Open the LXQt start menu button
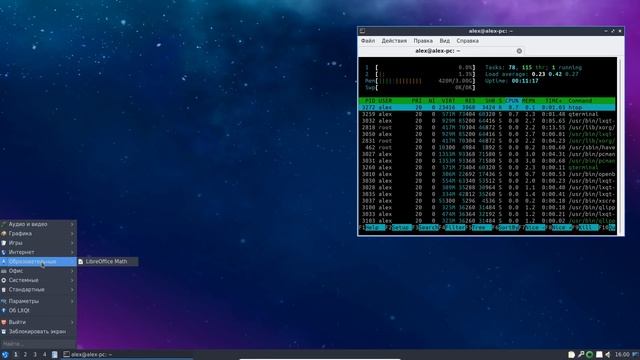This screenshot has width=640, height=360. point(5,355)
